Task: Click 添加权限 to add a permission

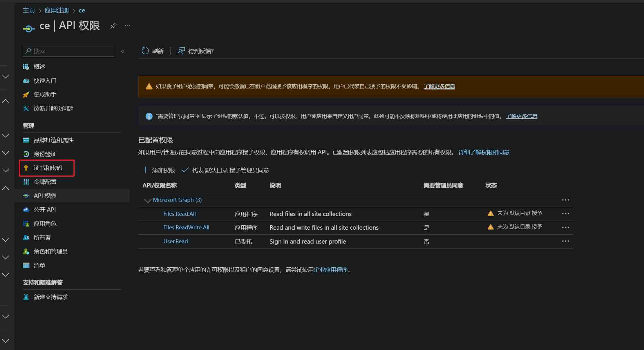Action: [158, 170]
